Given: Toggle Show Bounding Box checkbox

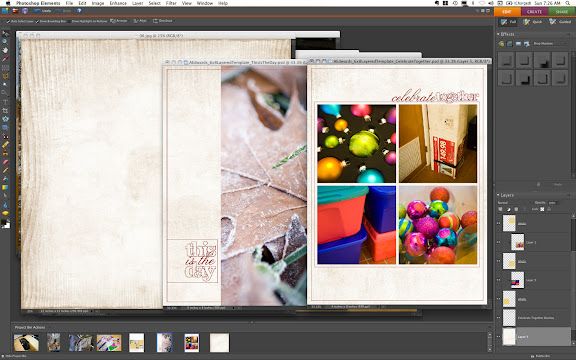Looking at the screenshot, I should coord(37,21).
